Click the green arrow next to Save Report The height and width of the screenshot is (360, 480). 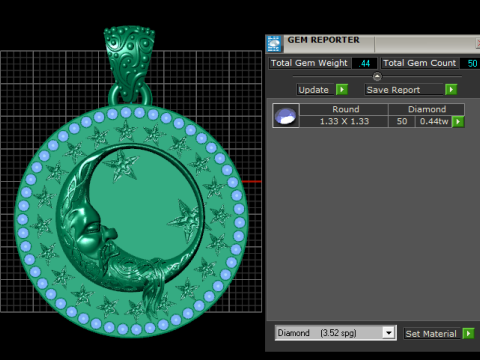pos(451,90)
